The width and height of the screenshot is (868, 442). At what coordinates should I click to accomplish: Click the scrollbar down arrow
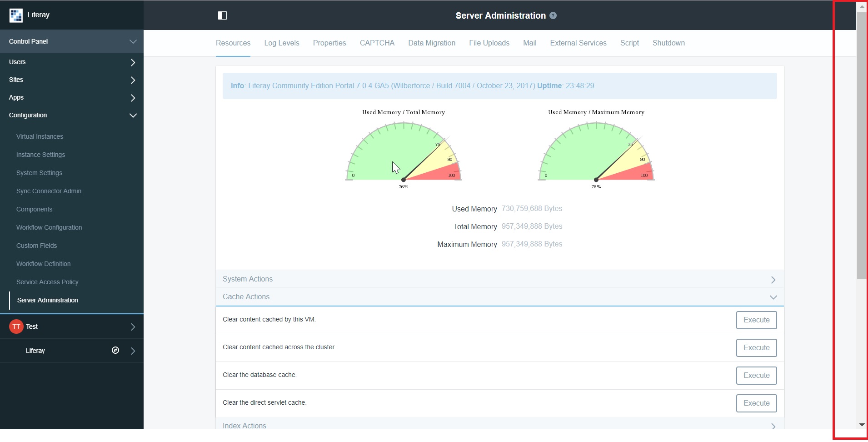pos(862,425)
